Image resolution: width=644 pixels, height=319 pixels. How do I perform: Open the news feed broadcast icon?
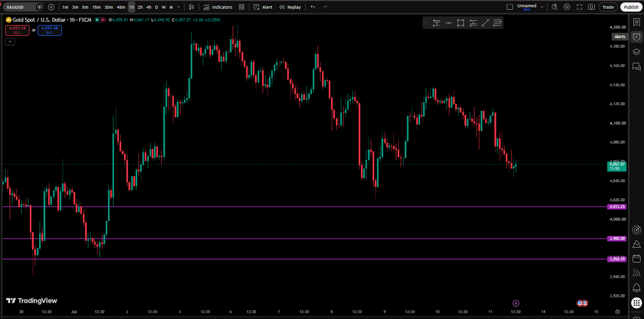pyautogui.click(x=636, y=273)
